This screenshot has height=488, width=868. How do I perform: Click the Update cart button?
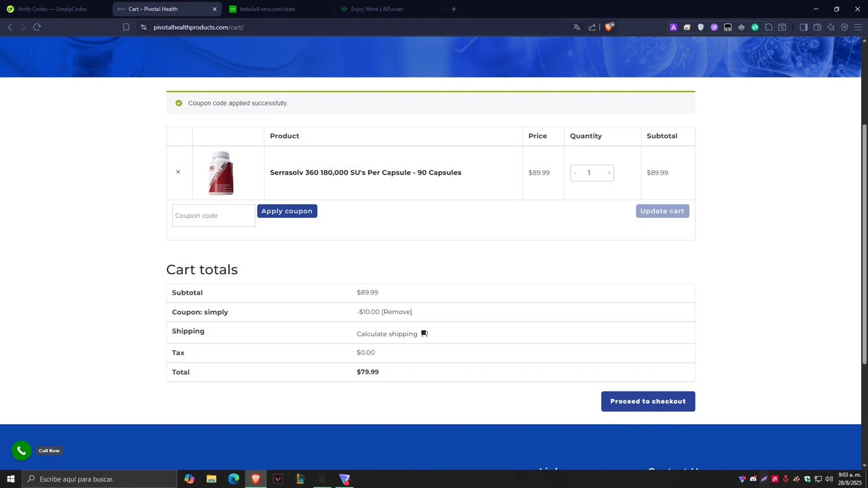[663, 211]
